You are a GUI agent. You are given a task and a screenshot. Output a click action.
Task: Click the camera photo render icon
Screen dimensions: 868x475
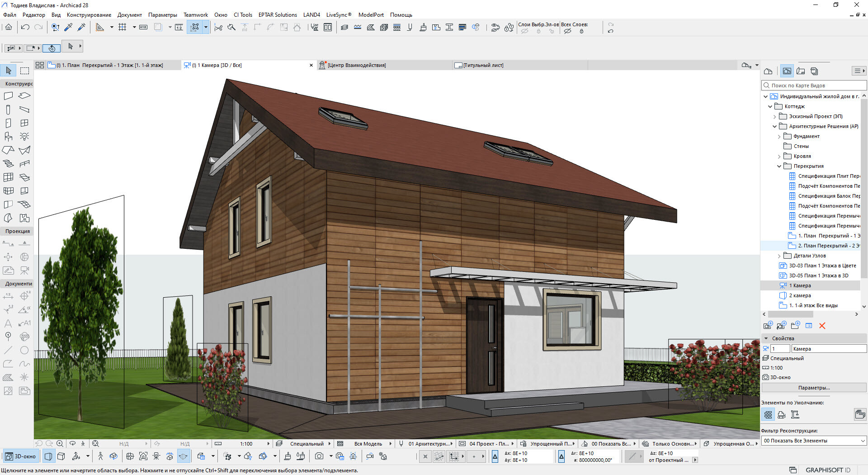coord(319,456)
